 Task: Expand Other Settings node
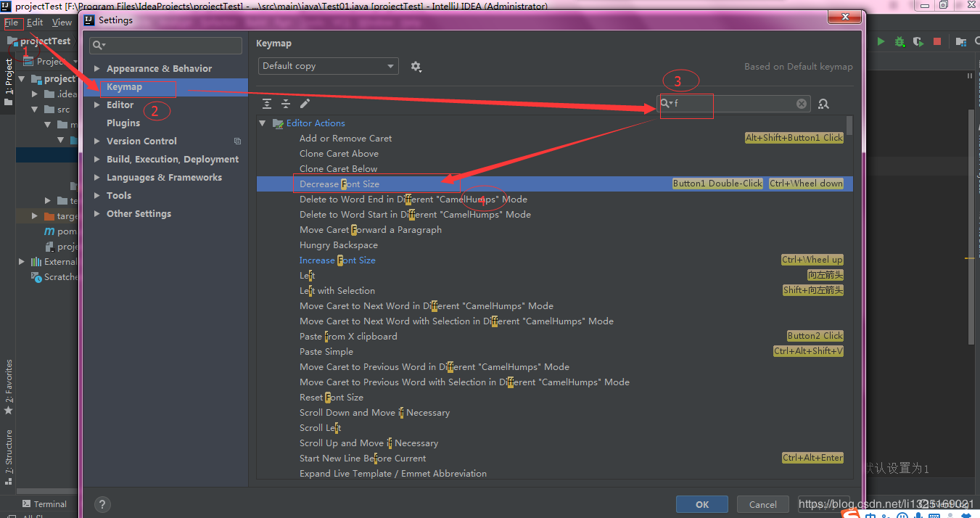click(x=97, y=214)
